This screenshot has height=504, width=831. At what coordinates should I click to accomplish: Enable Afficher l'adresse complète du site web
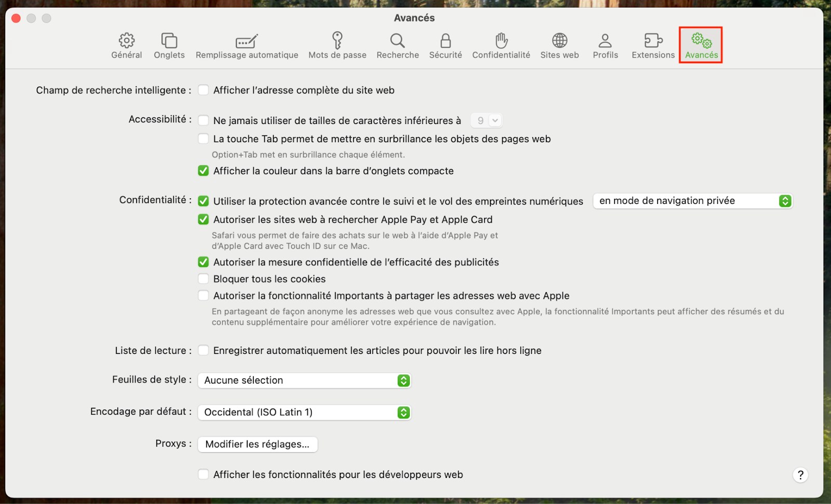coord(203,90)
